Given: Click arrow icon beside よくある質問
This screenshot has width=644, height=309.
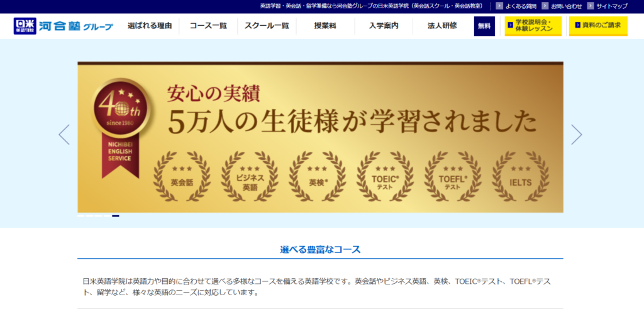Looking at the screenshot, I should pos(499,6).
